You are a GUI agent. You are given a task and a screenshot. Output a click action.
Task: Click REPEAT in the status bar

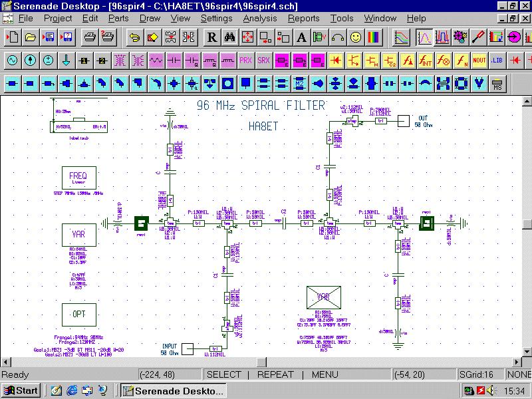coord(275,374)
